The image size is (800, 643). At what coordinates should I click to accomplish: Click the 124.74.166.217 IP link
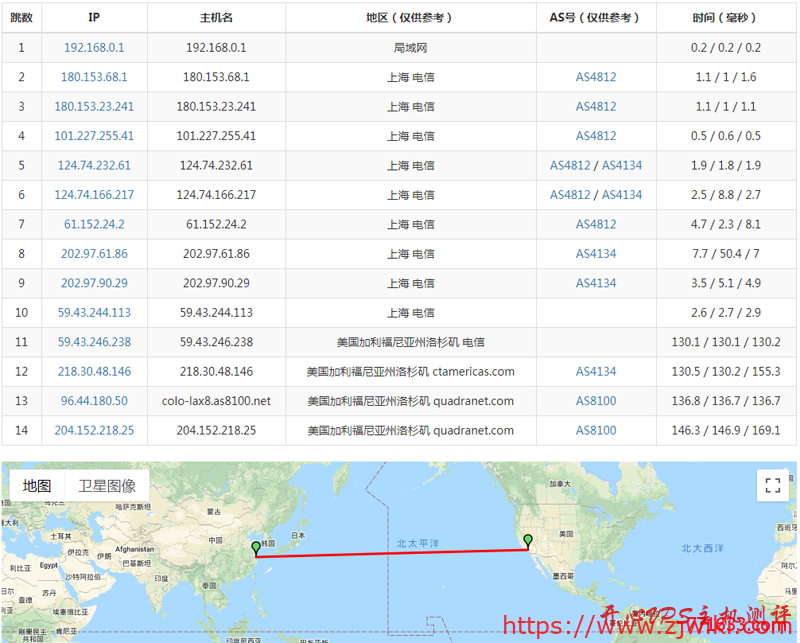pyautogui.click(x=93, y=195)
